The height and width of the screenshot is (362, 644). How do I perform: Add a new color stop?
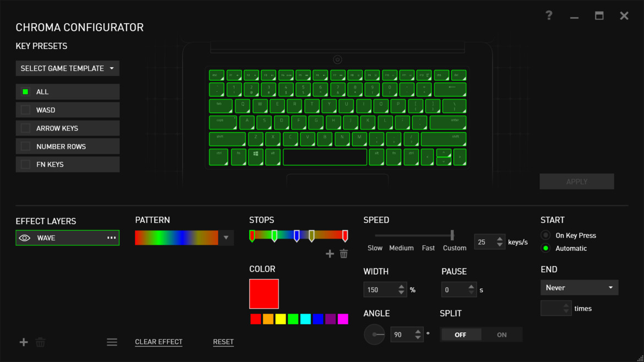(x=330, y=254)
